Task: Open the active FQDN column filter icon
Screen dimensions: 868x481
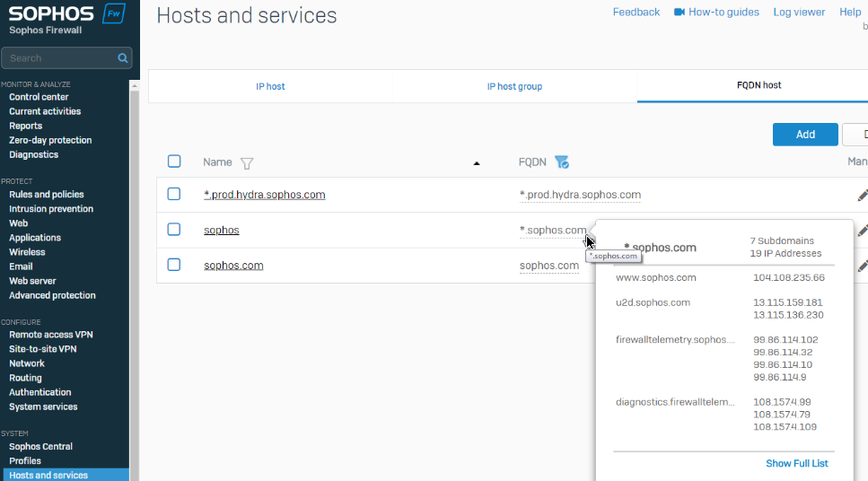Action: [x=561, y=162]
